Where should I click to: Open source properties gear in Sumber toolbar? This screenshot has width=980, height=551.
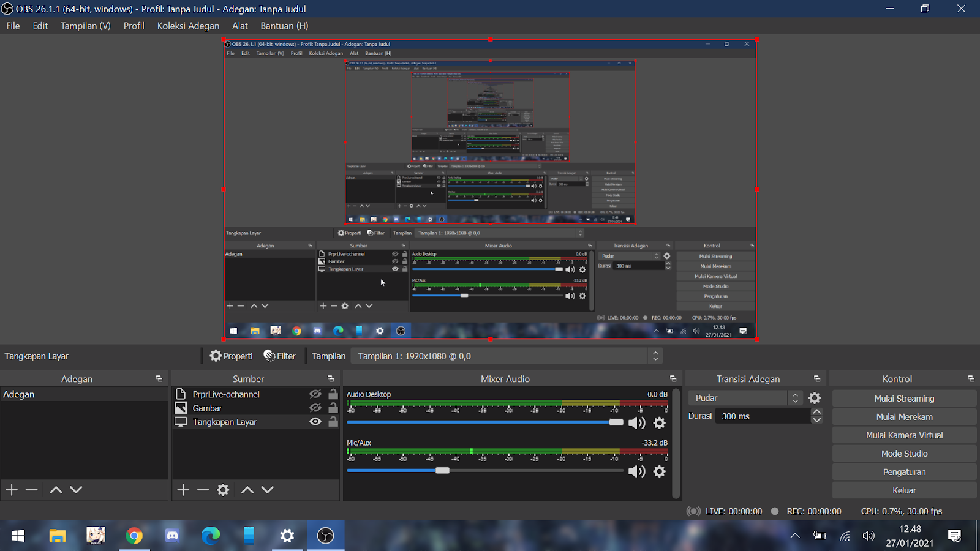pyautogui.click(x=224, y=490)
